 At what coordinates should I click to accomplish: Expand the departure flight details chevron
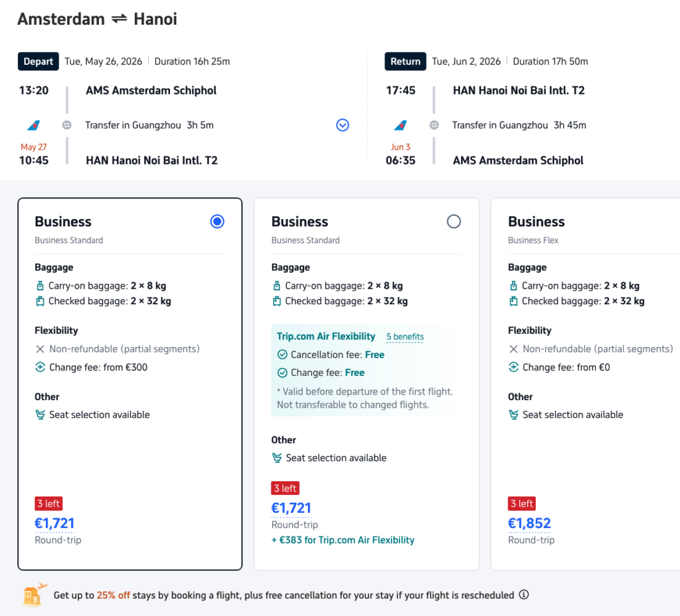click(x=342, y=125)
